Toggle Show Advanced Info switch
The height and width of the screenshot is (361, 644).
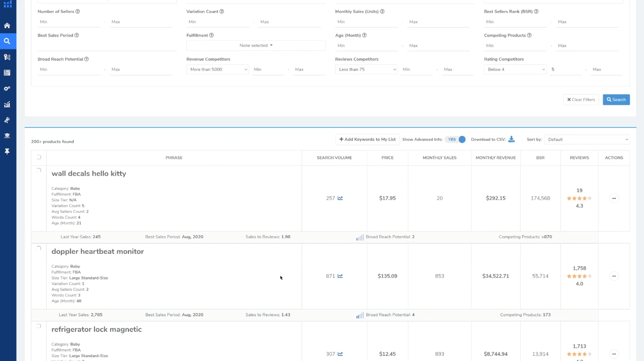coord(456,139)
